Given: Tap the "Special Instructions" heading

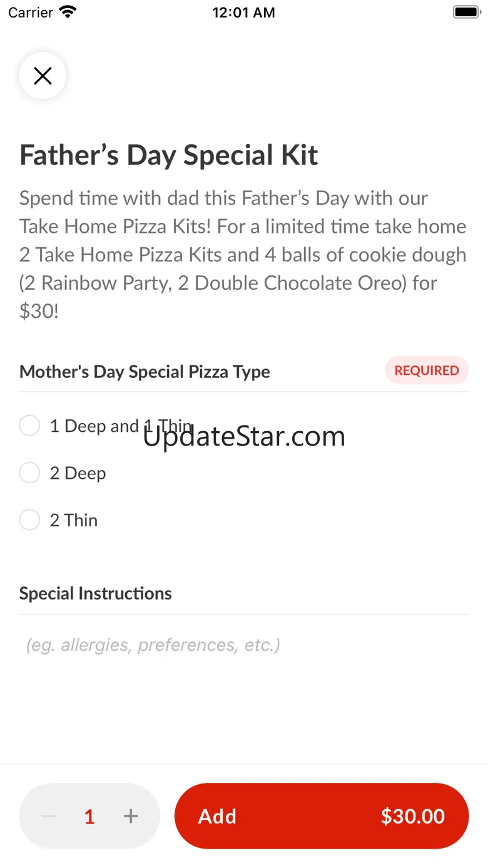Looking at the screenshot, I should 96,593.
